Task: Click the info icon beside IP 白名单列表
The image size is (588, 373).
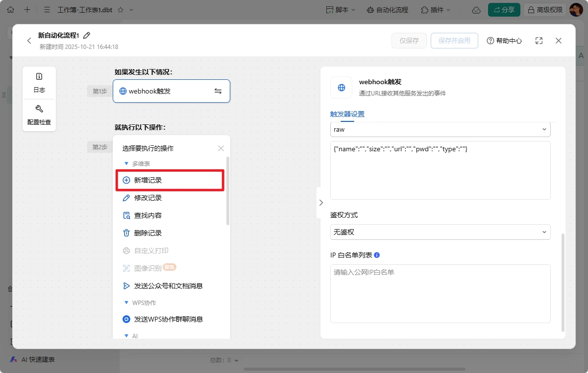Action: [377, 255]
